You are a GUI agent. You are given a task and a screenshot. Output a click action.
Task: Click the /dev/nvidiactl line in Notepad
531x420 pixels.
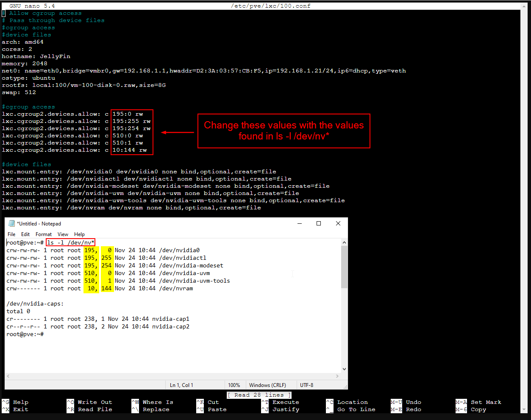coord(106,258)
